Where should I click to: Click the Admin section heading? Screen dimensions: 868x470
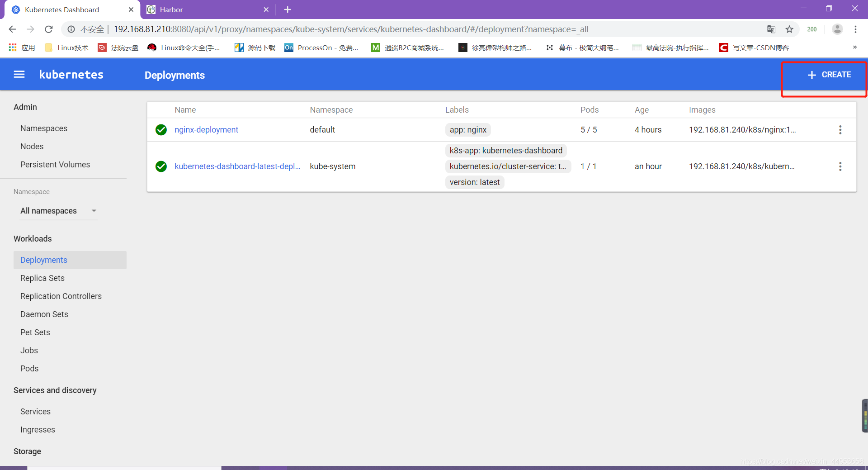coord(25,107)
